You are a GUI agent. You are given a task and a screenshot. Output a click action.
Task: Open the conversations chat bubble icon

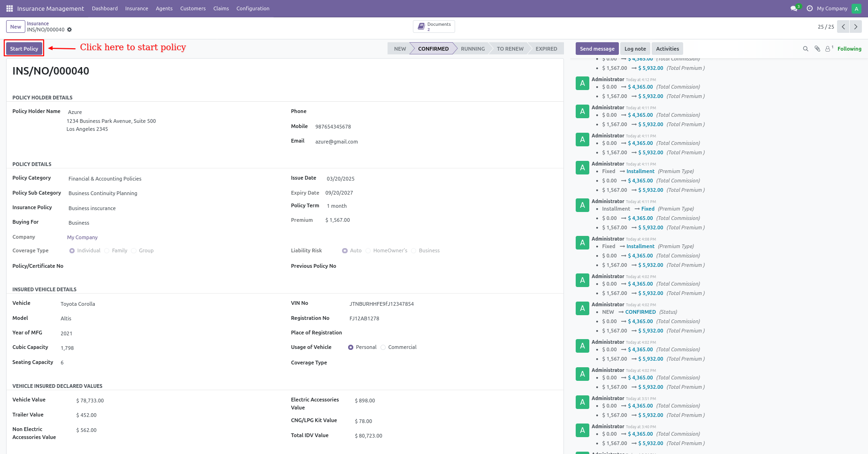point(794,8)
